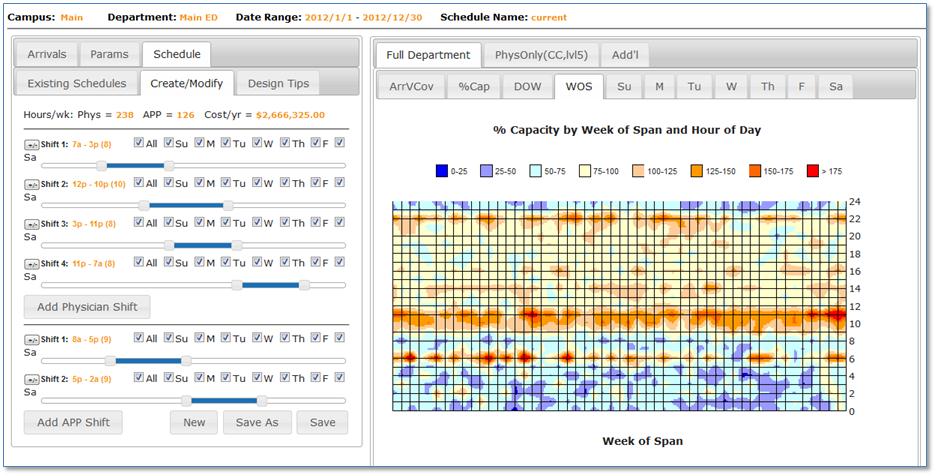Click the date range start 2012/1/1

(328, 17)
